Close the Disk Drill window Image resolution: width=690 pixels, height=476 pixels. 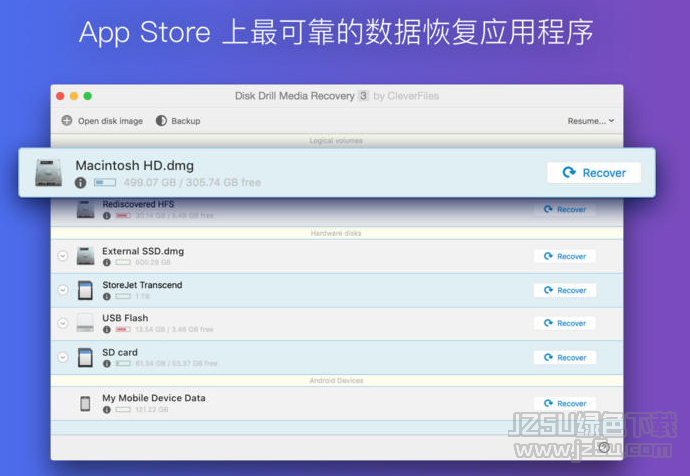pos(60,96)
